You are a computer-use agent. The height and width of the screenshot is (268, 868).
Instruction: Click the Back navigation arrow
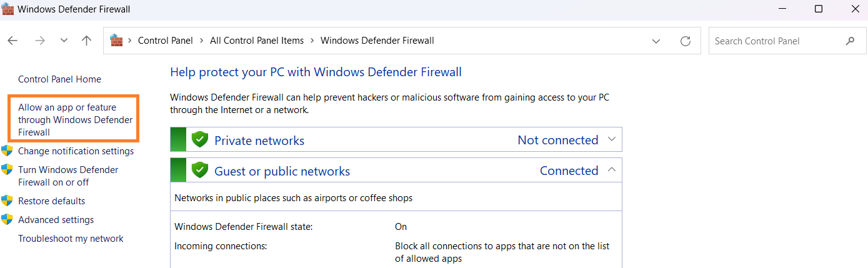(x=12, y=41)
